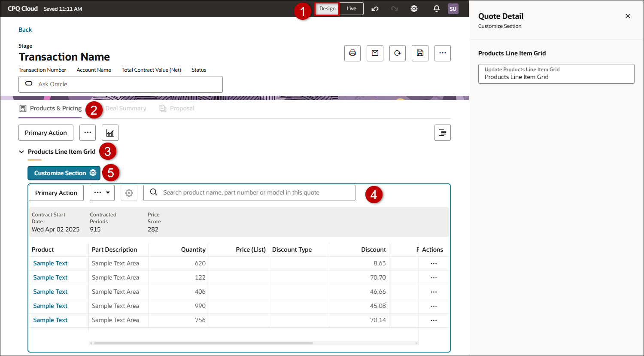The image size is (644, 356).
Task: Open actions ellipsis for quantity 756 row
Action: [434, 320]
